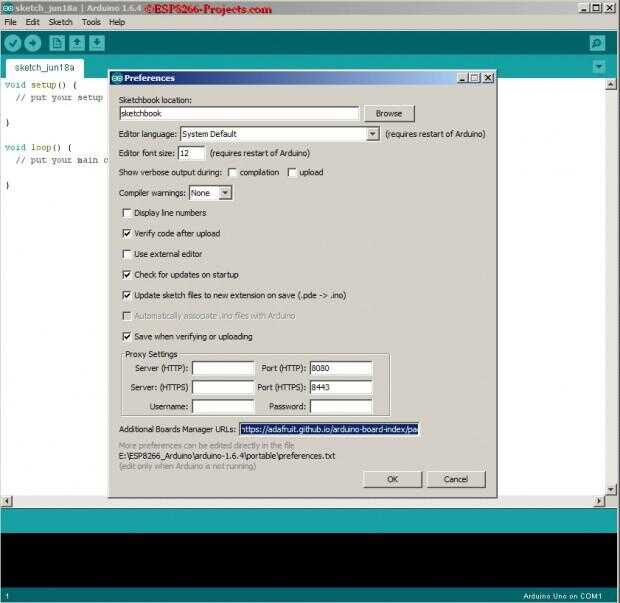This screenshot has height=603, width=620.
Task: Click the Port (HTTPS) field showing 8443
Action: tap(341, 387)
